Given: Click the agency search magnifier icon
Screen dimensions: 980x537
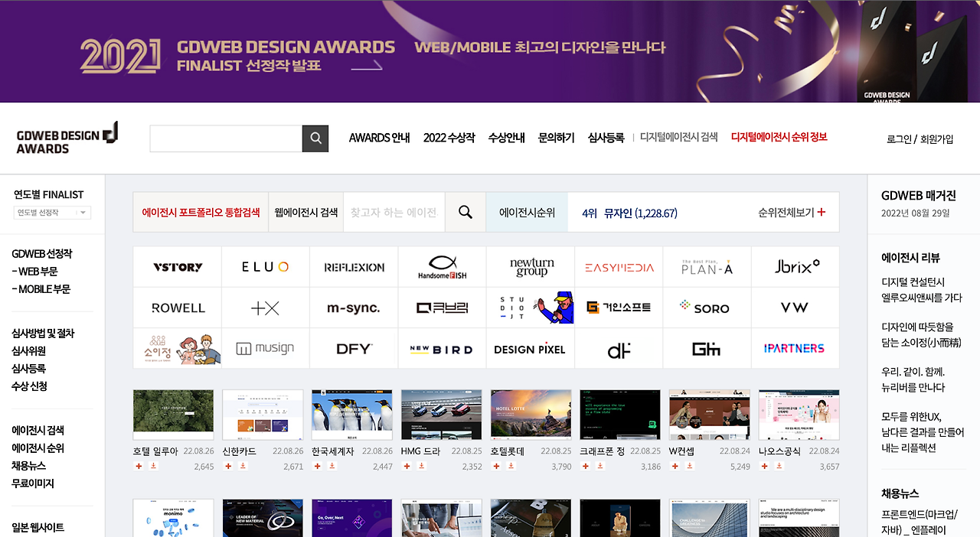Looking at the screenshot, I should [x=465, y=212].
